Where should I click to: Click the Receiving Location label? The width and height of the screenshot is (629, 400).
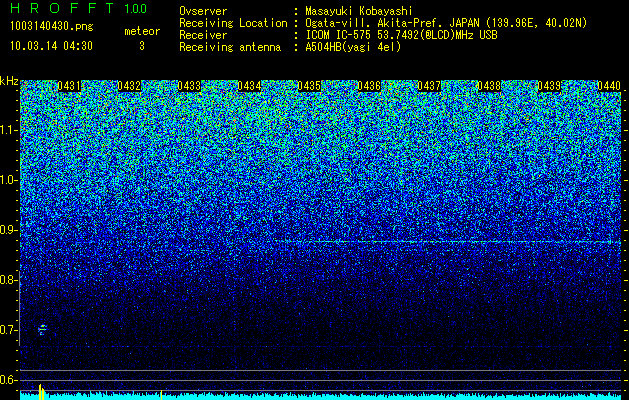click(x=233, y=23)
